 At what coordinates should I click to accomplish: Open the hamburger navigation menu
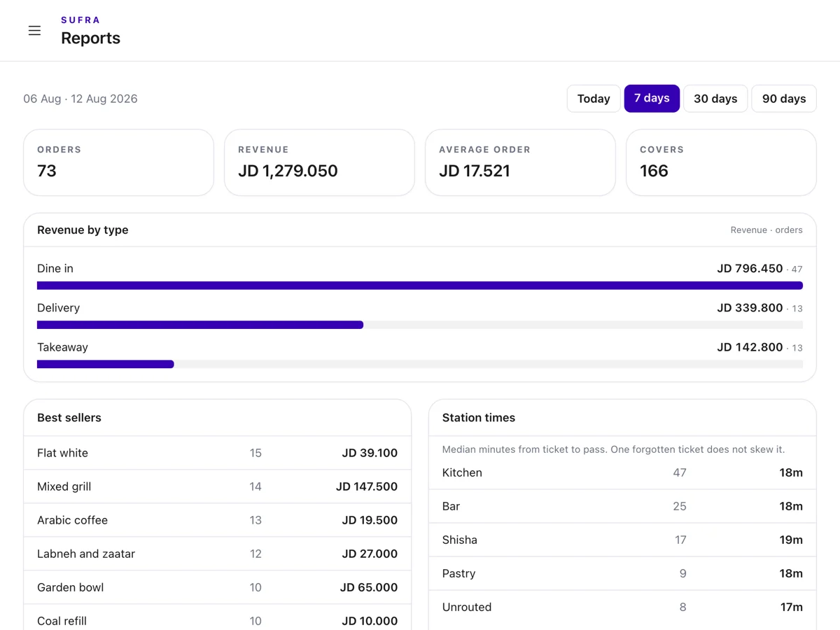34,31
